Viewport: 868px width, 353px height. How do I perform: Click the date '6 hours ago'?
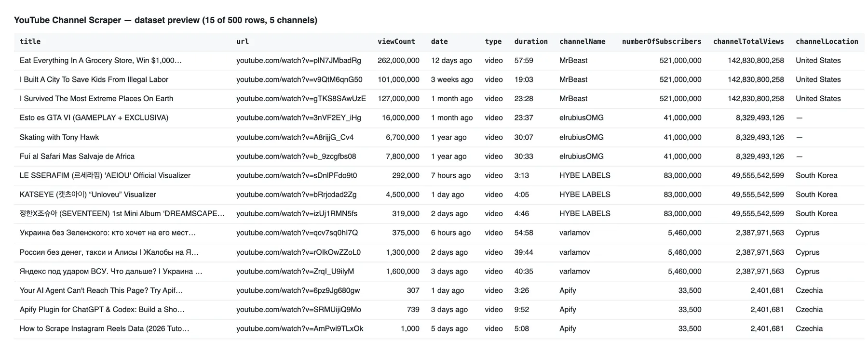[x=451, y=233]
